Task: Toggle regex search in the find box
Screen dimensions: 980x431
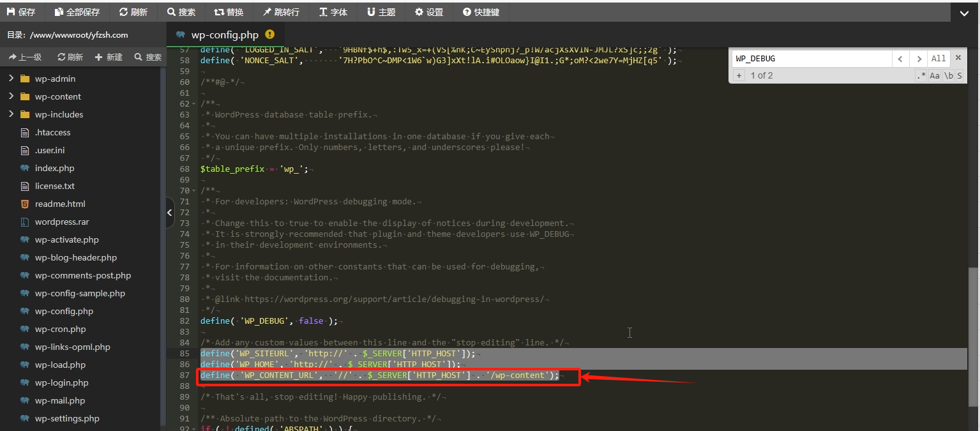Action: click(x=921, y=75)
